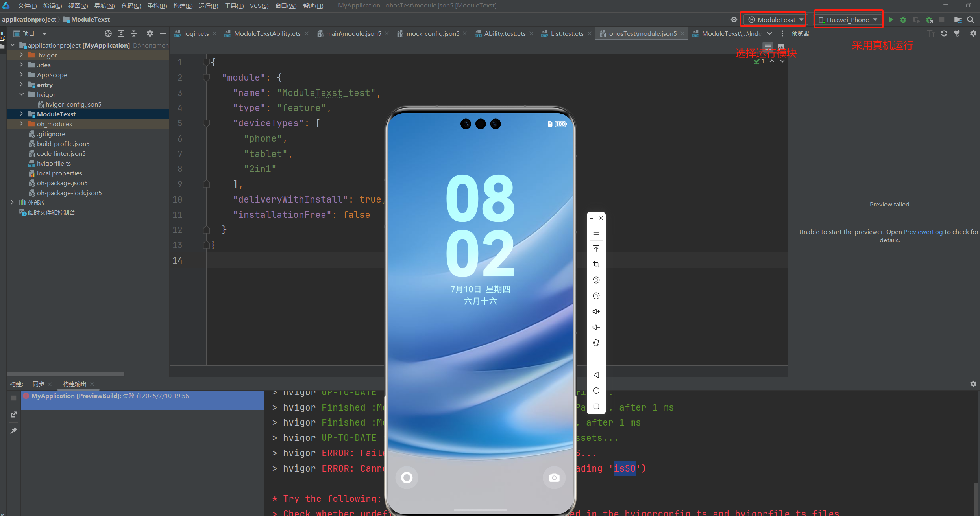Open the 运行(R) menu

click(x=208, y=6)
